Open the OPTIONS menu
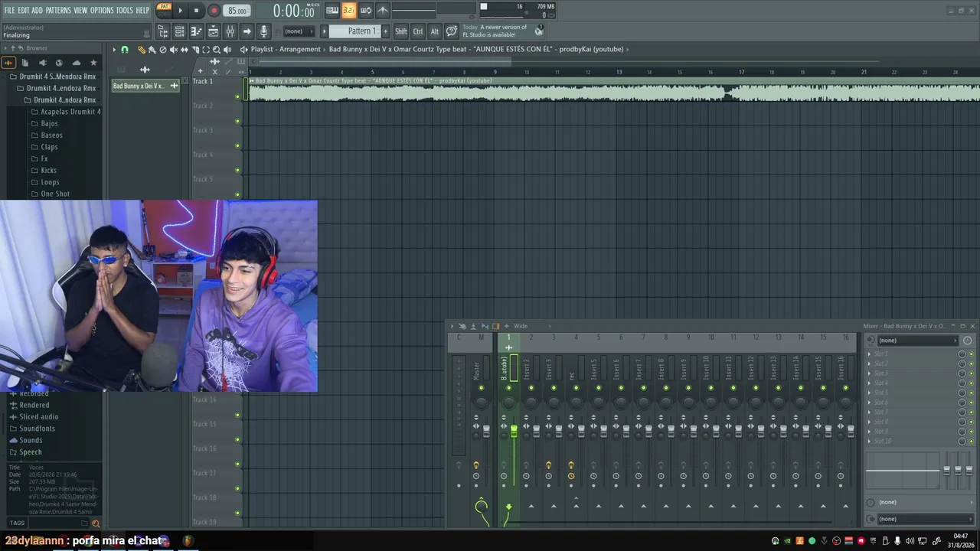 click(102, 10)
